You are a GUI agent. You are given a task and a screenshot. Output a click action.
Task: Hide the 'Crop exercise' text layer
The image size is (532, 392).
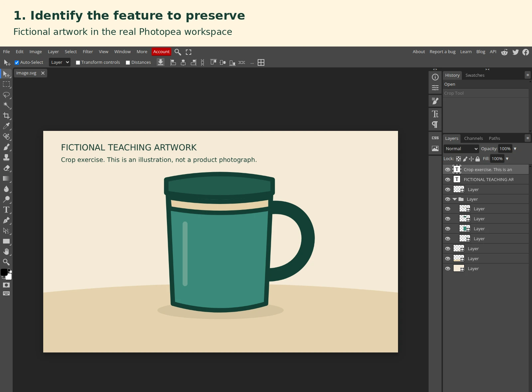click(x=448, y=169)
